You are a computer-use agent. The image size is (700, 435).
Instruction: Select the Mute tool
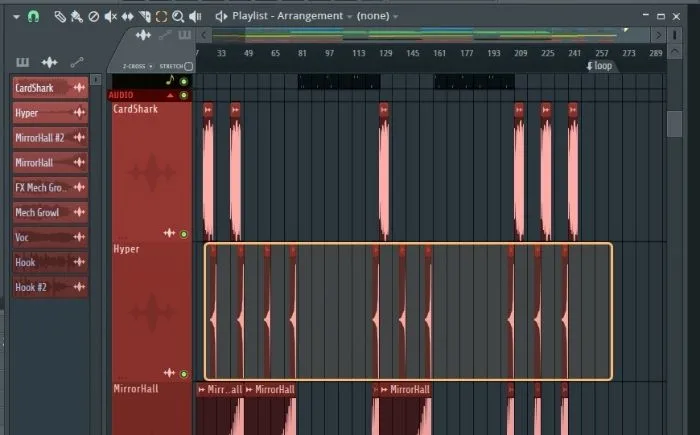pos(110,17)
